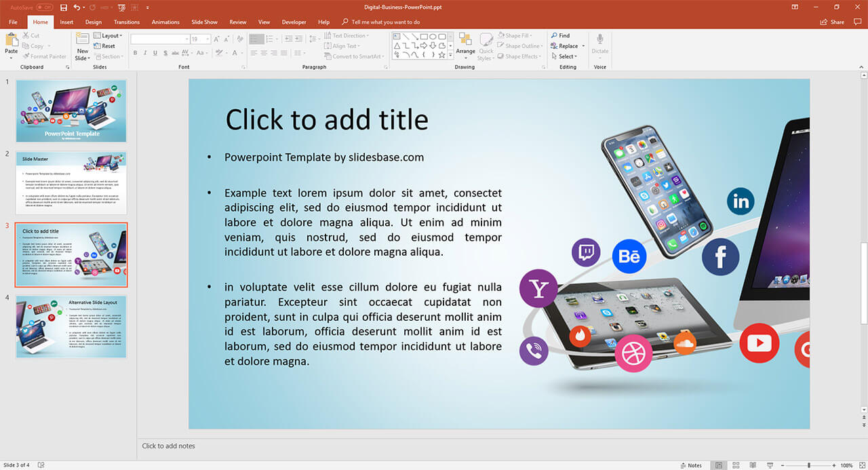This screenshot has height=470, width=868.
Task: Open the font size dropdown
Action: point(207,39)
